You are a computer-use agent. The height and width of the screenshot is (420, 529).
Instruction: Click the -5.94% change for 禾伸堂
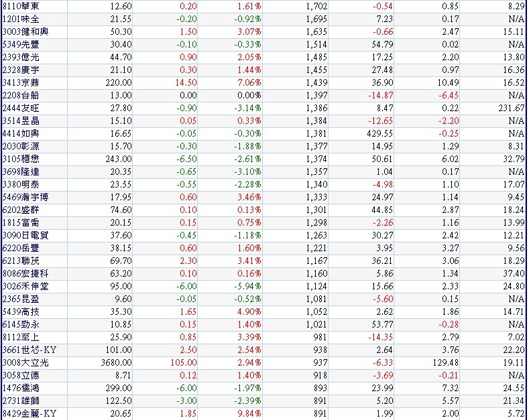click(x=247, y=287)
